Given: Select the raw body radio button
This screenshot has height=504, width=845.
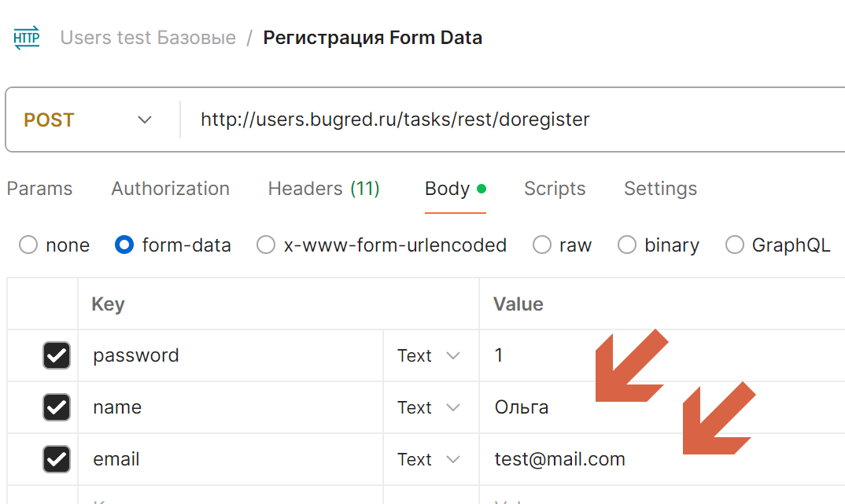Looking at the screenshot, I should coord(541,245).
